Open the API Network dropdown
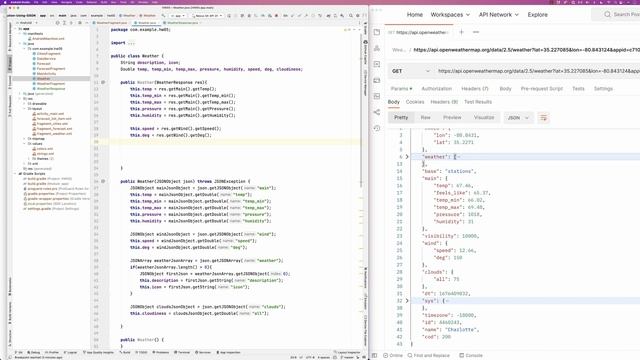The height and width of the screenshot is (360, 640). tap(498, 15)
